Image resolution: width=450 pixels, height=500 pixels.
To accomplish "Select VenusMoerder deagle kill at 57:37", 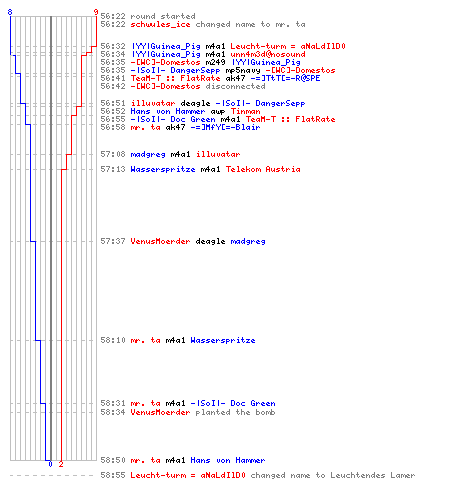I will [183, 241].
